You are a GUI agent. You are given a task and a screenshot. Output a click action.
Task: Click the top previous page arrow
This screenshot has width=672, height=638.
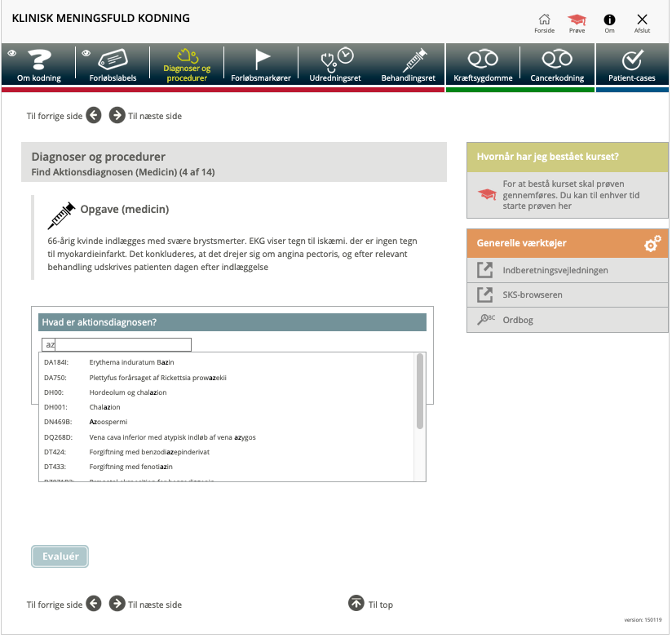tap(94, 115)
